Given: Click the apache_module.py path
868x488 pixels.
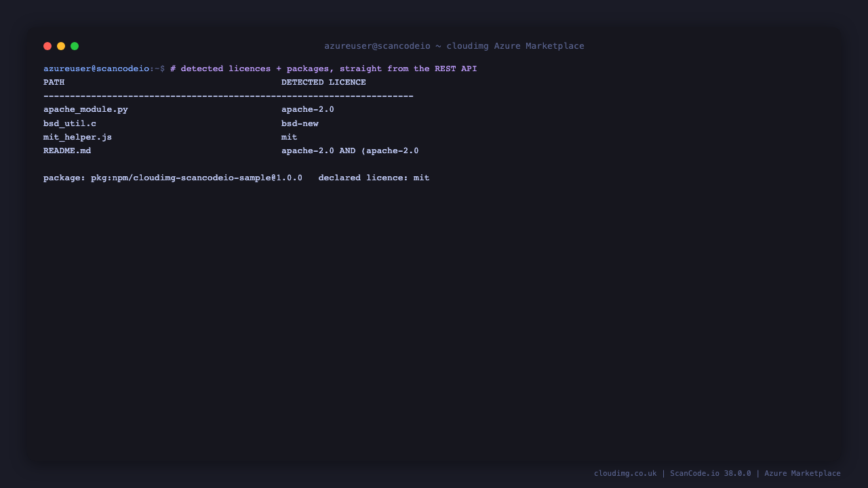Looking at the screenshot, I should point(85,109).
